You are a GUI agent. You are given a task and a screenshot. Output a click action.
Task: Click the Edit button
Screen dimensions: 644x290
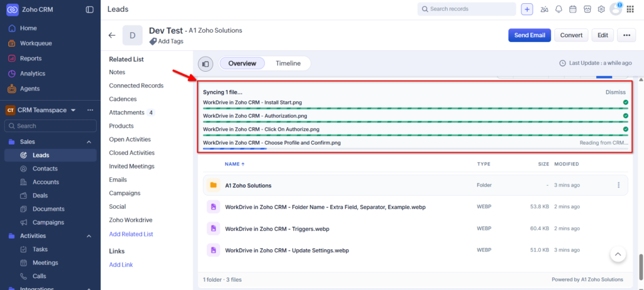tap(602, 35)
